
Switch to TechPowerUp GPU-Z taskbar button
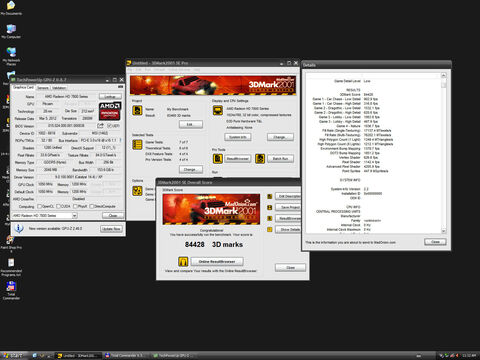coord(174,356)
